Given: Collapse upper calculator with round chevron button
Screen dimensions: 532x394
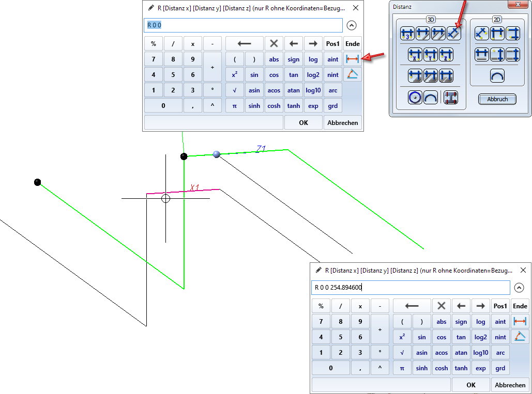Looking at the screenshot, I should pos(352,25).
